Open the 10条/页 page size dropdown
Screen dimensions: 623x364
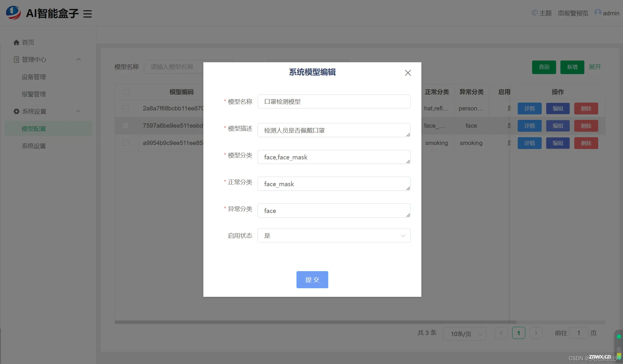[465, 334]
